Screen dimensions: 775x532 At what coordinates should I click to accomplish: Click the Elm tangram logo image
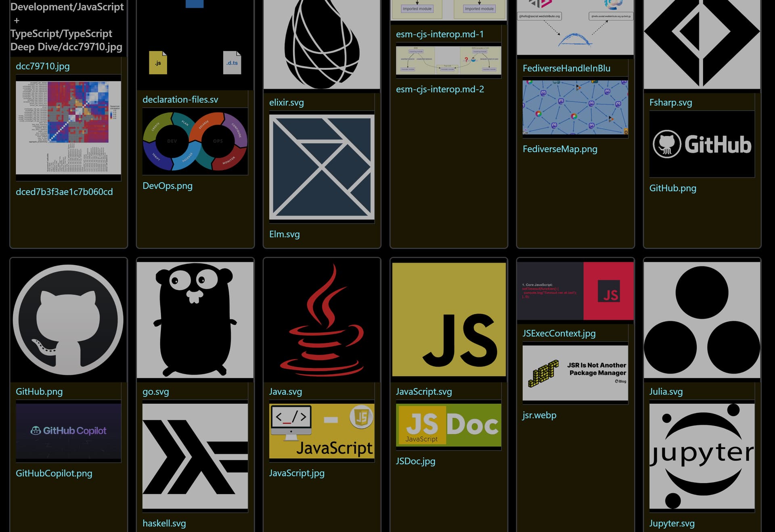point(322,167)
